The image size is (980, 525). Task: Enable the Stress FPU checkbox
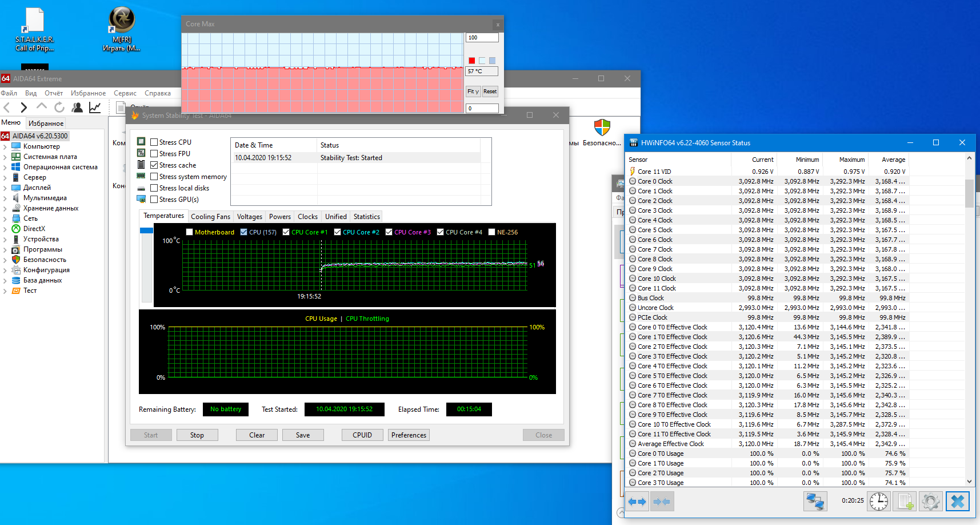click(154, 154)
